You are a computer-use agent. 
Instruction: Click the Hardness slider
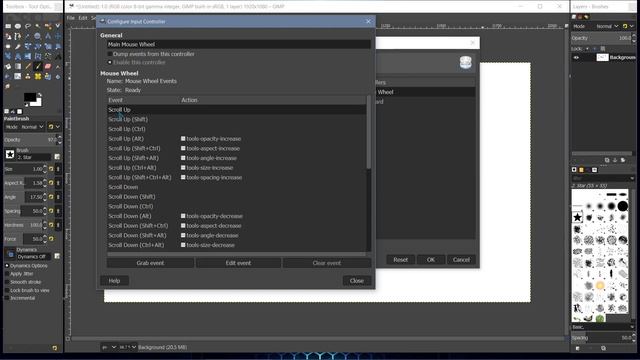(x=23, y=225)
